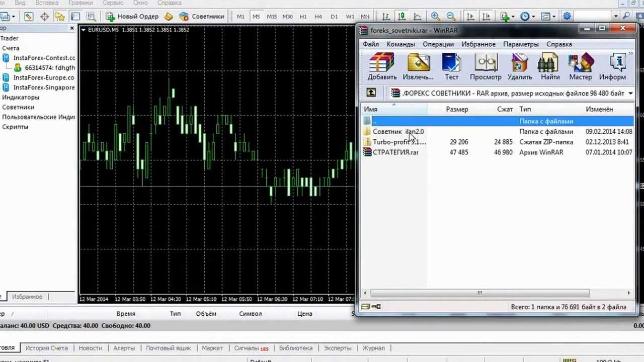Click the Информ (Info) icon in WinRAR
Viewport: 644px width, 362px height.
(x=612, y=67)
